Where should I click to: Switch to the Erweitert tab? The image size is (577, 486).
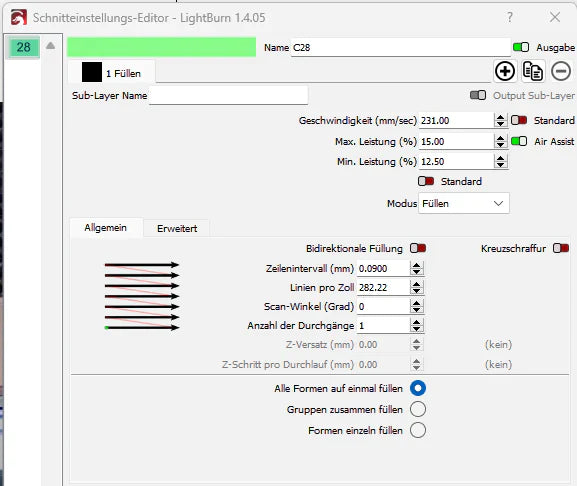coord(177,228)
